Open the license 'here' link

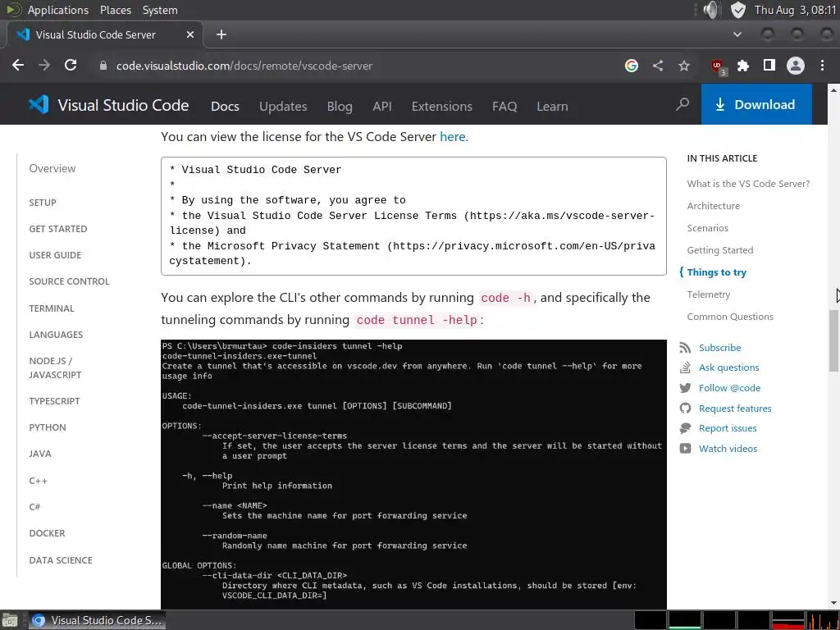453,137
